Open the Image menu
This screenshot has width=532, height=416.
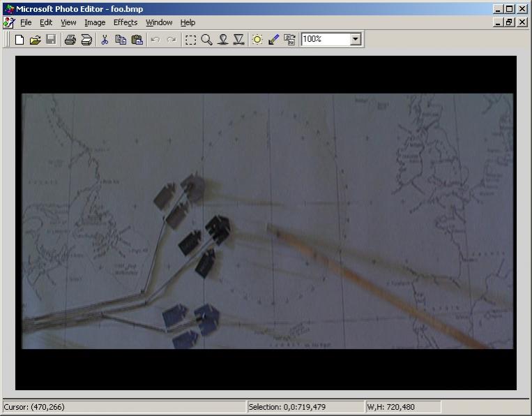coord(95,22)
